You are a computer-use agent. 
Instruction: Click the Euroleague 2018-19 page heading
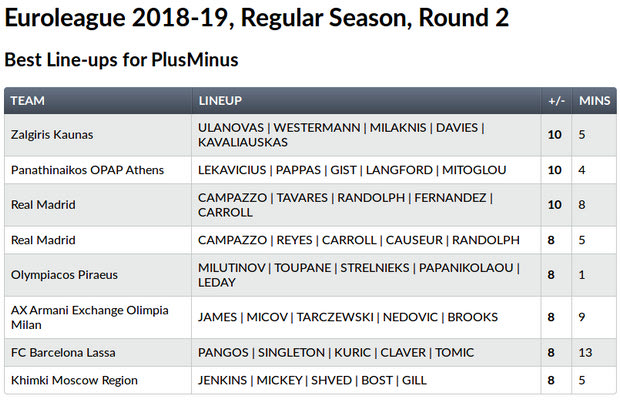click(x=256, y=18)
